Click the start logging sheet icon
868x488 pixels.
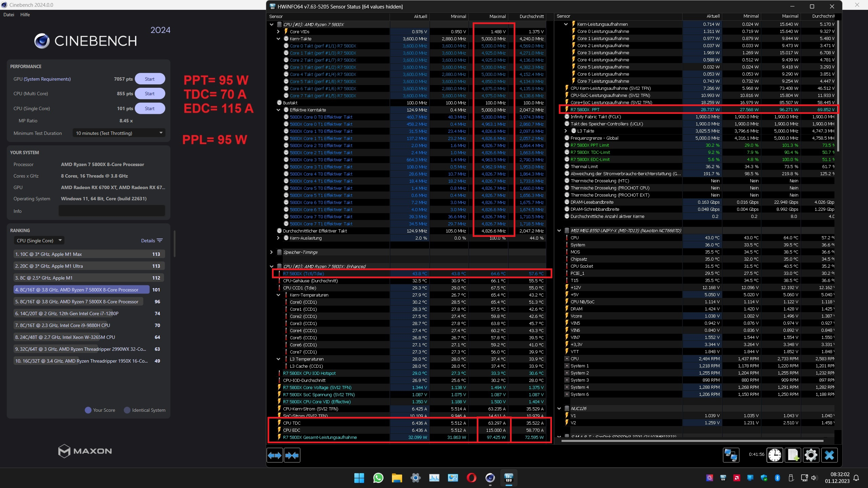793,455
